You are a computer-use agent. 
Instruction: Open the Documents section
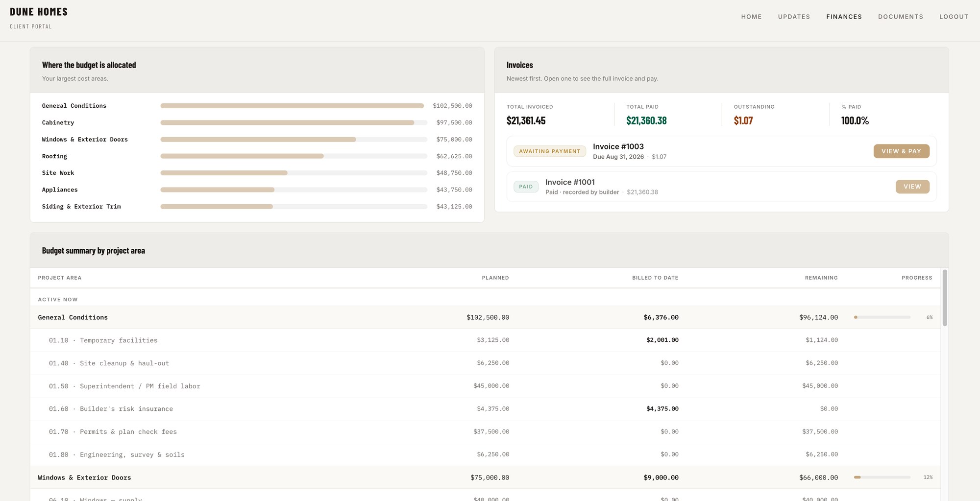click(901, 17)
